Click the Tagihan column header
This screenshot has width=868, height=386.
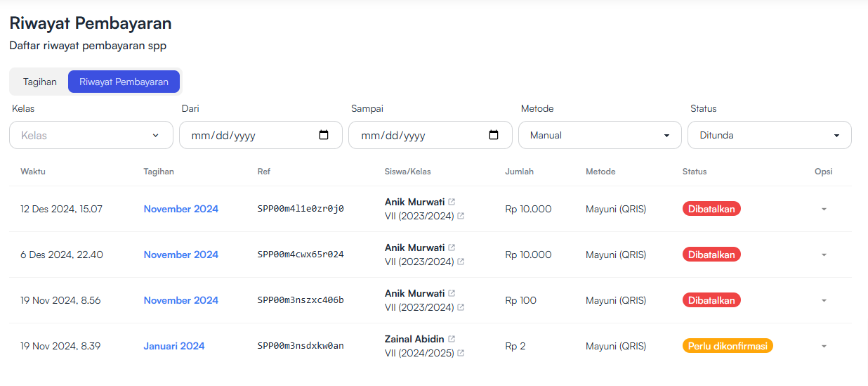pyautogui.click(x=159, y=172)
